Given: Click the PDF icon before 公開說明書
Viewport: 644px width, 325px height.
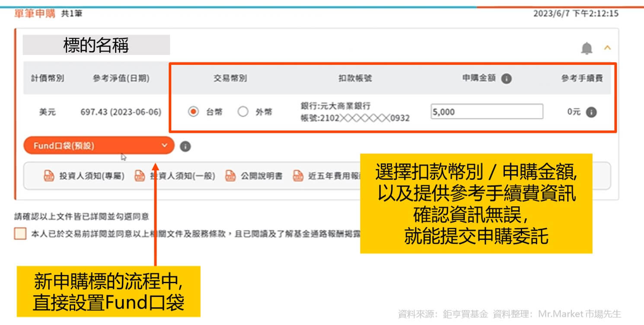Looking at the screenshot, I should tap(230, 176).
